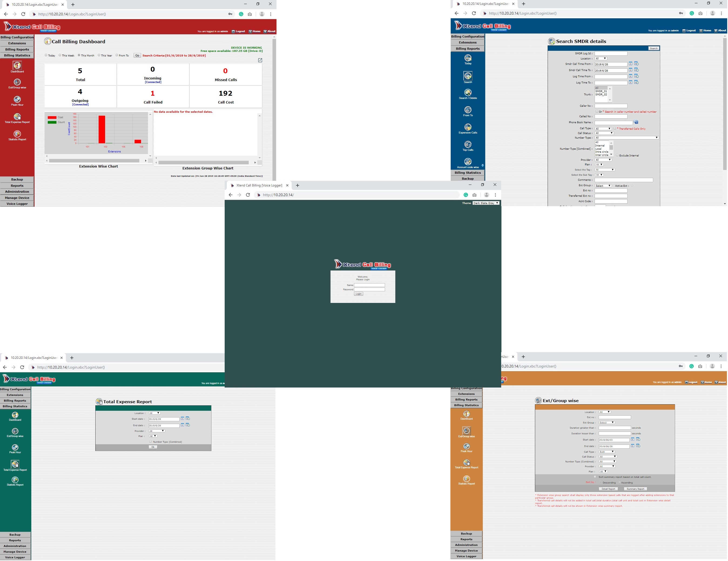Open Manage Device menu in orange window
728x561 pixels.
(x=466, y=551)
